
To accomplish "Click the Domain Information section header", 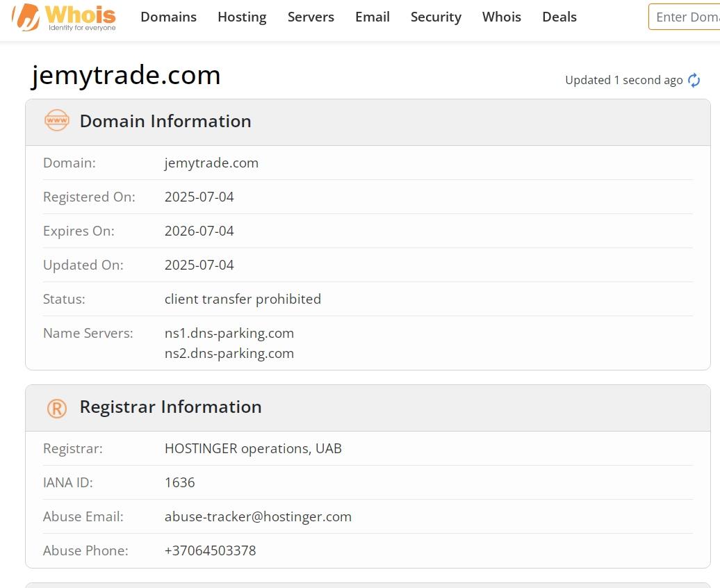I will (x=368, y=122).
